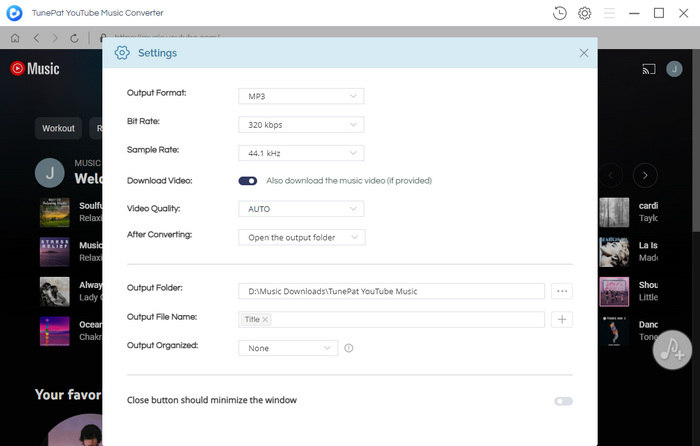Screen dimensions: 700x446
Task: Click the Settings dialog title text
Action: coord(157,53)
